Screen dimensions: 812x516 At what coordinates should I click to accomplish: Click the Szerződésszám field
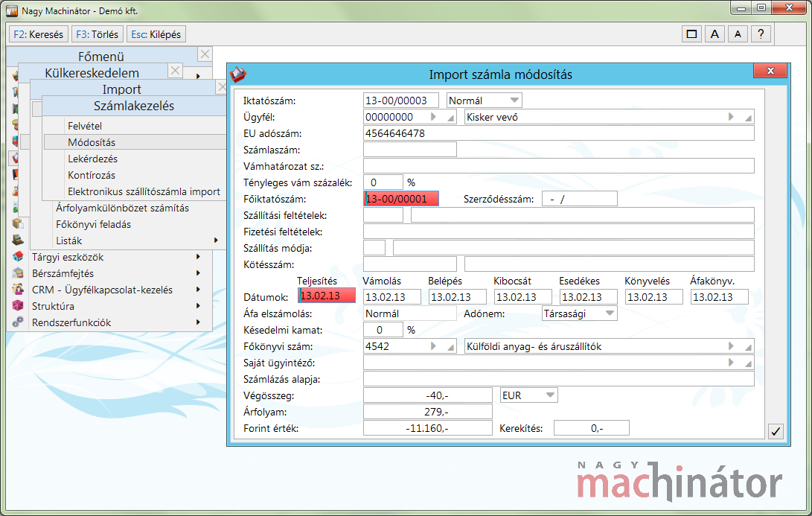pyautogui.click(x=580, y=199)
